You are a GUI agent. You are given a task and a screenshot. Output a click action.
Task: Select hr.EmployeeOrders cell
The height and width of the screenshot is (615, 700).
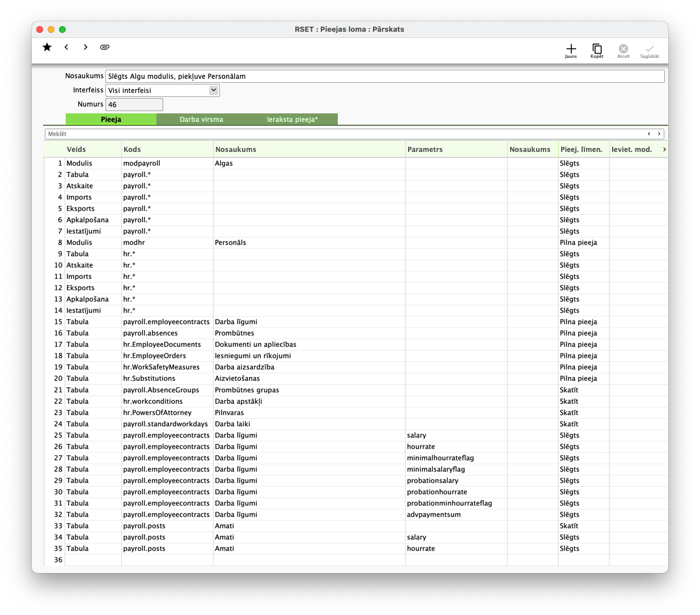(x=167, y=356)
